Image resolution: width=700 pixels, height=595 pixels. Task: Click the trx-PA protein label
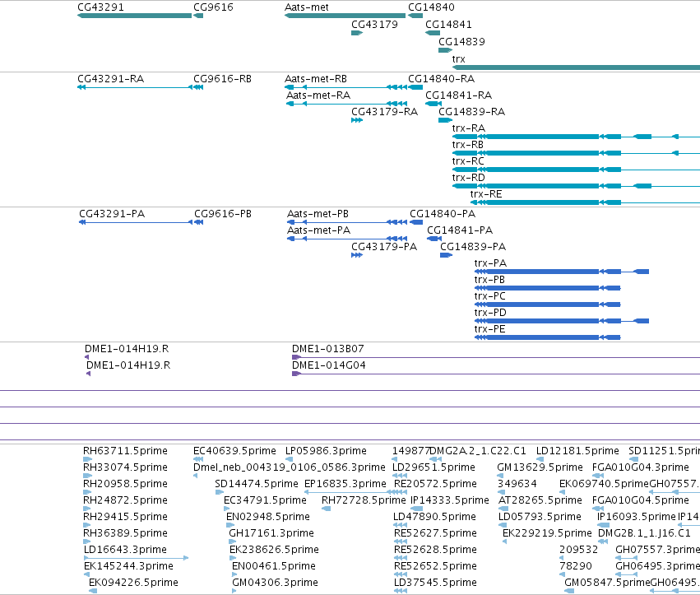tap(490, 264)
